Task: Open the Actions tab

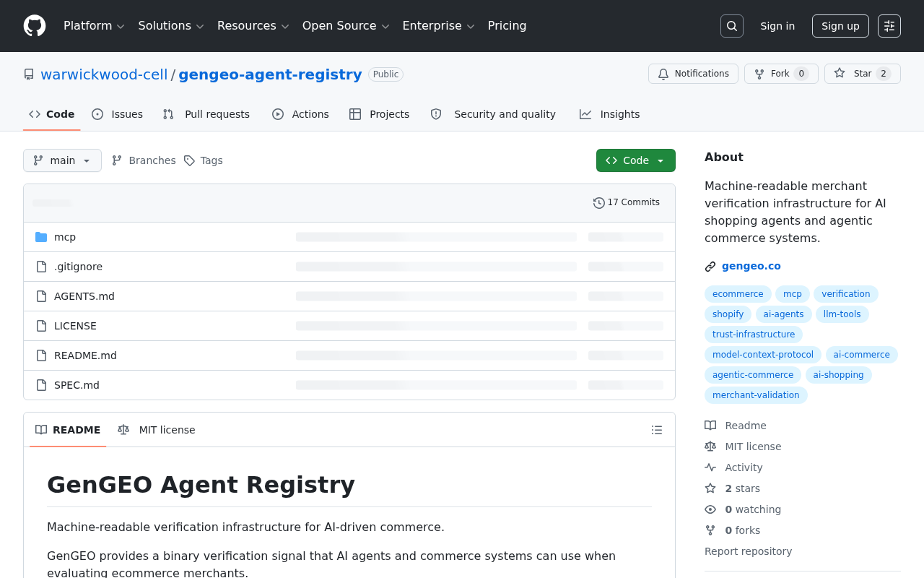Action: point(300,114)
